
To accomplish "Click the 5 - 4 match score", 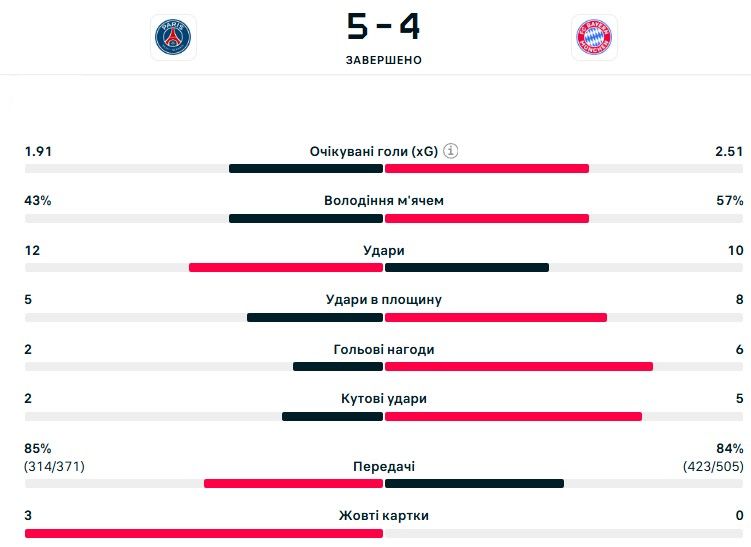I will click(383, 26).
